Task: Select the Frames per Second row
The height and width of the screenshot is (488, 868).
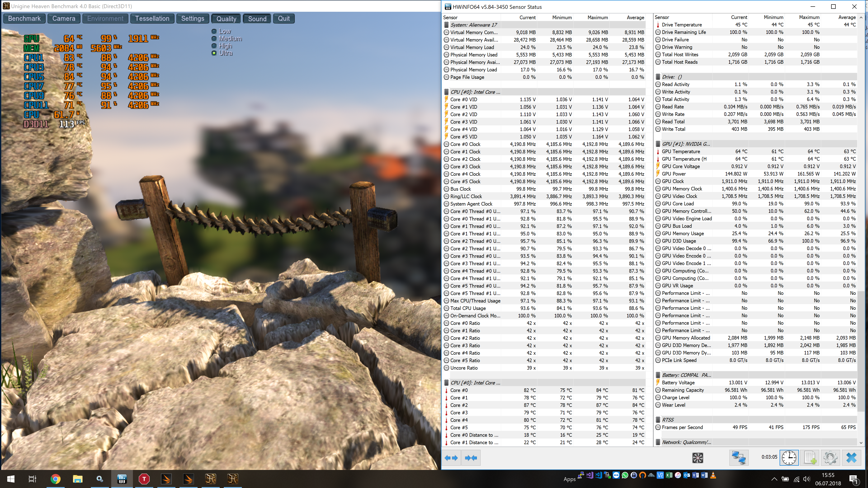Action: [756, 427]
